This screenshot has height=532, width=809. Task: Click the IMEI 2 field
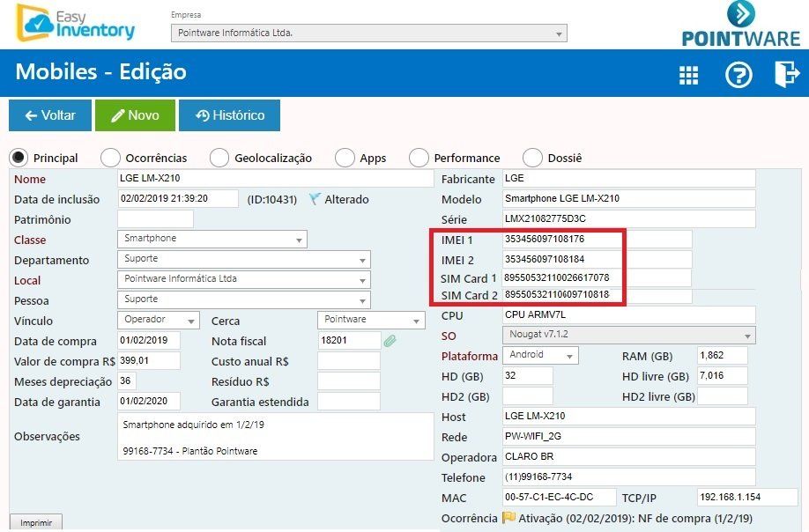coord(597,259)
